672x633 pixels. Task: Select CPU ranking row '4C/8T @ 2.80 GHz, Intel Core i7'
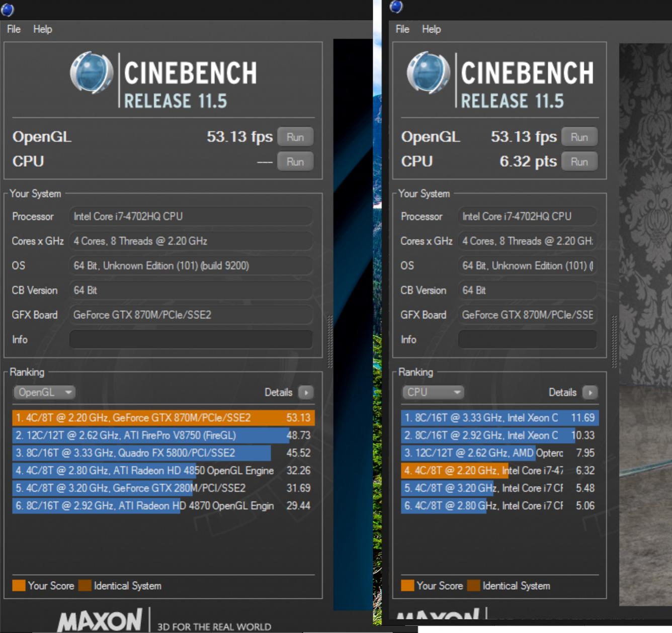[x=500, y=506]
